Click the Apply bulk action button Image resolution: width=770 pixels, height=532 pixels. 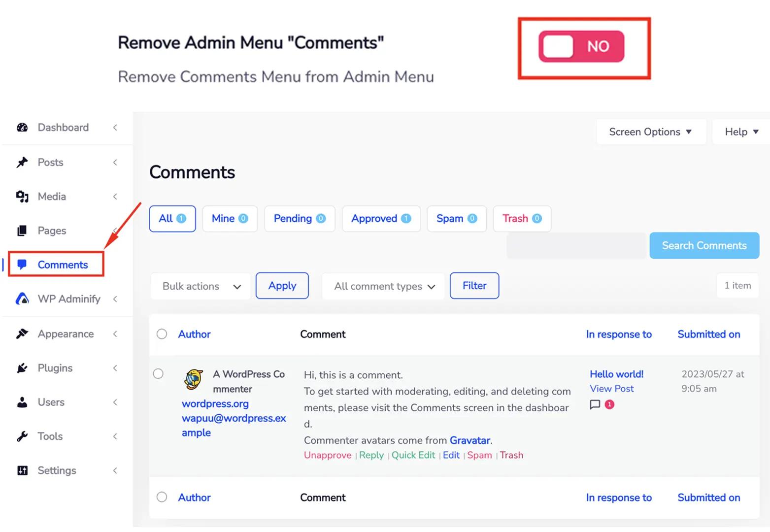click(x=282, y=286)
